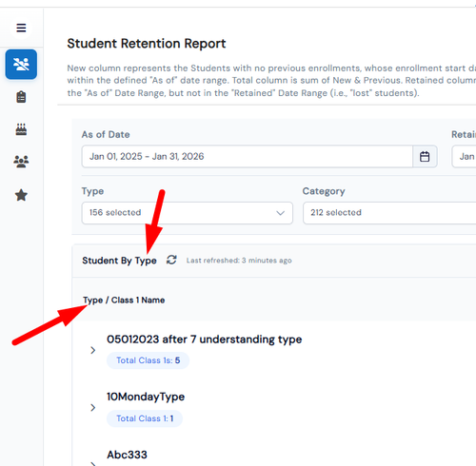The image size is (476, 466).
Task: Open the star favorites sidebar icon
Action: click(x=21, y=195)
